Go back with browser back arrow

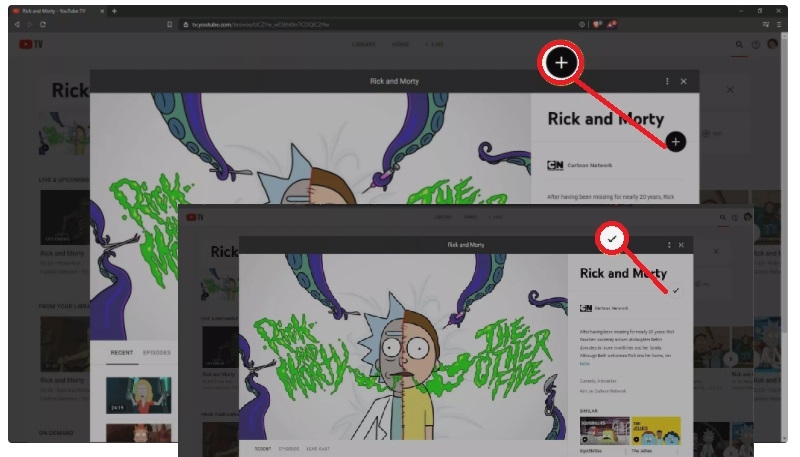pos(17,24)
